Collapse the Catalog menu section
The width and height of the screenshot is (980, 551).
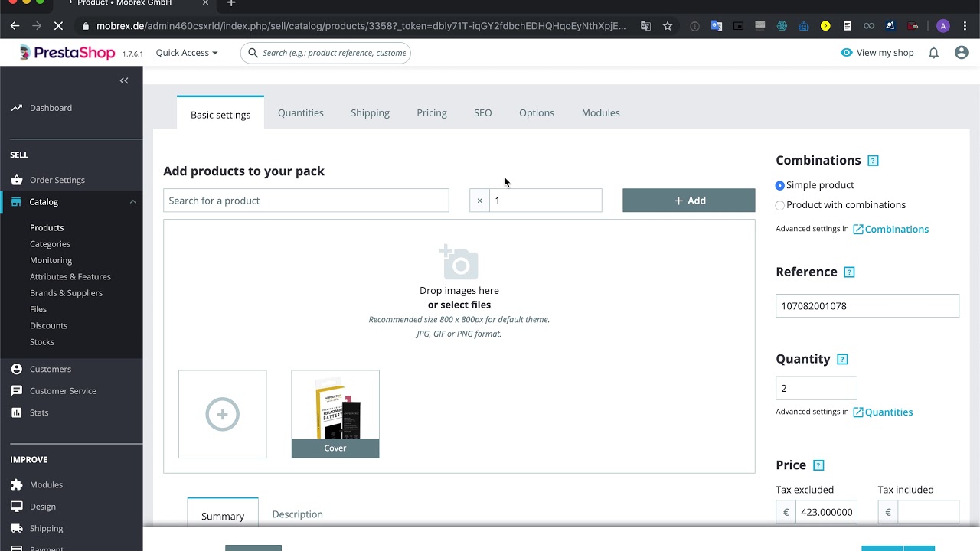[132, 202]
